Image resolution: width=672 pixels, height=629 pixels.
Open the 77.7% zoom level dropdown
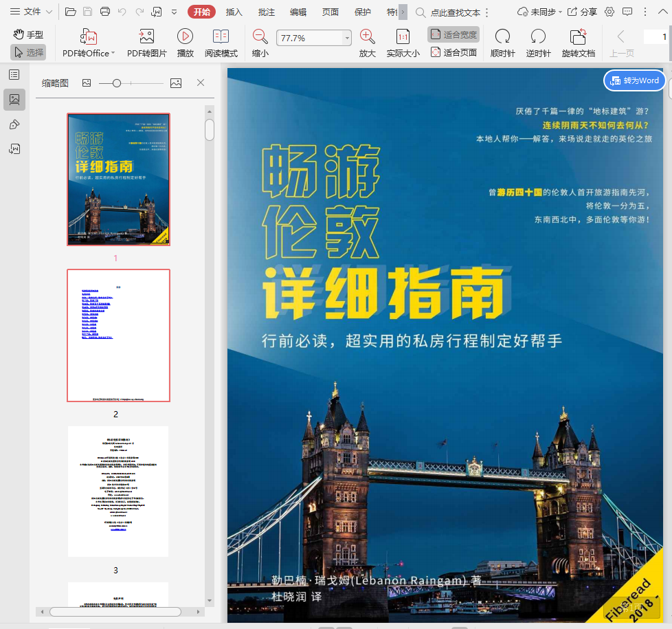[x=347, y=38]
